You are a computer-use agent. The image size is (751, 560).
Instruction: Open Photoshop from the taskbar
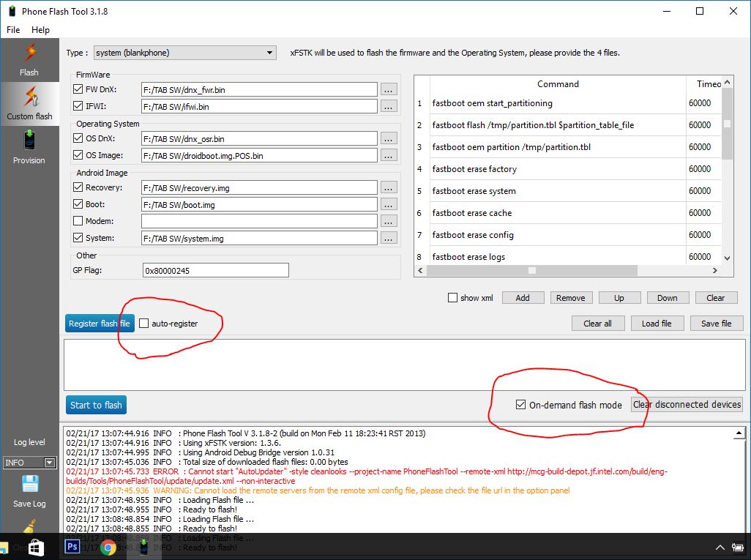[x=72, y=547]
